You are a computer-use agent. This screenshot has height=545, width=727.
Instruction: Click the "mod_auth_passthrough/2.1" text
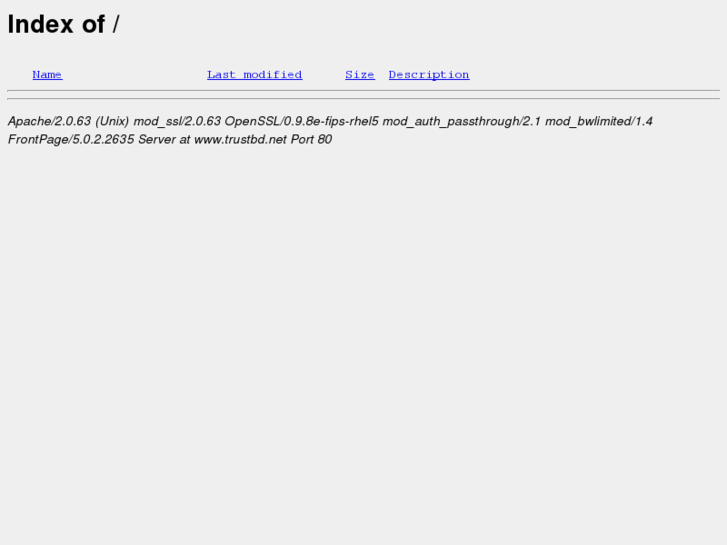(461, 122)
